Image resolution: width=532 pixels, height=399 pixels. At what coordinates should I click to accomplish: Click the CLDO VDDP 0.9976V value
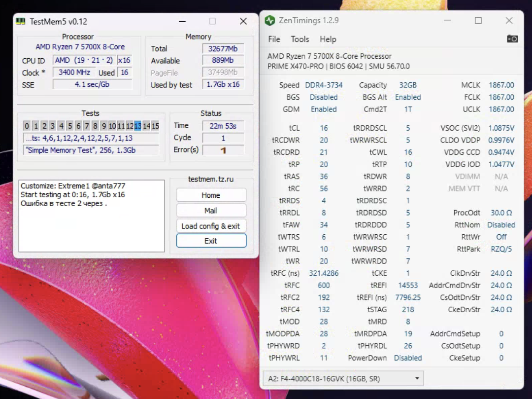(x=501, y=140)
